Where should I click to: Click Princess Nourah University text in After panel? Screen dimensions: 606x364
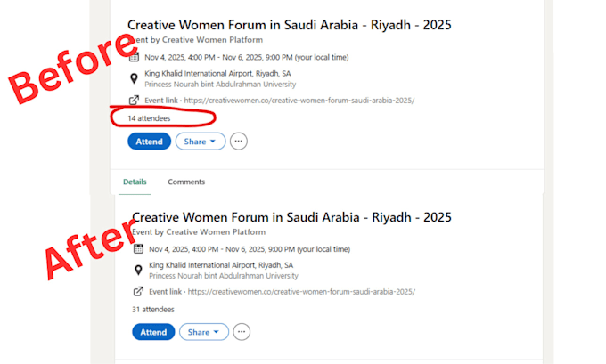pos(224,276)
